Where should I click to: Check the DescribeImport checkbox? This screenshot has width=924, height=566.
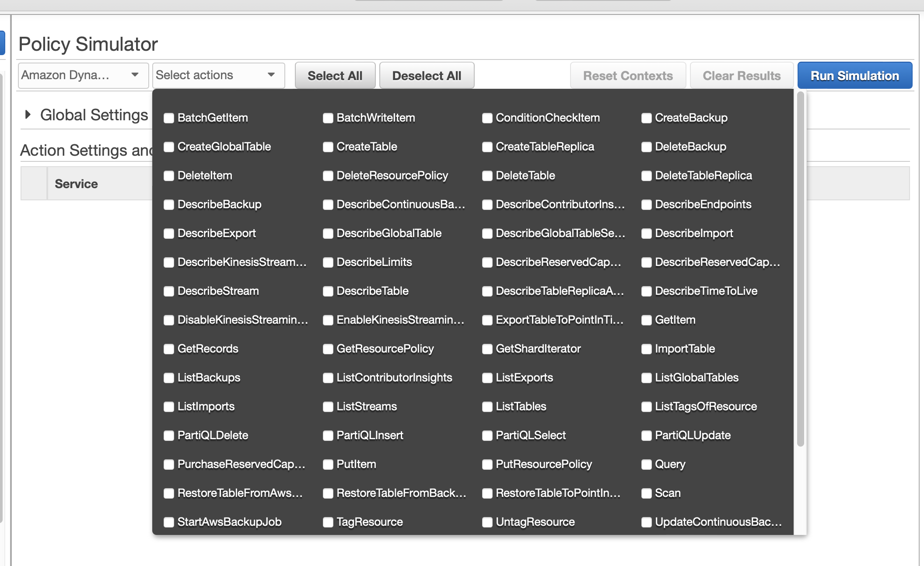[x=647, y=234]
